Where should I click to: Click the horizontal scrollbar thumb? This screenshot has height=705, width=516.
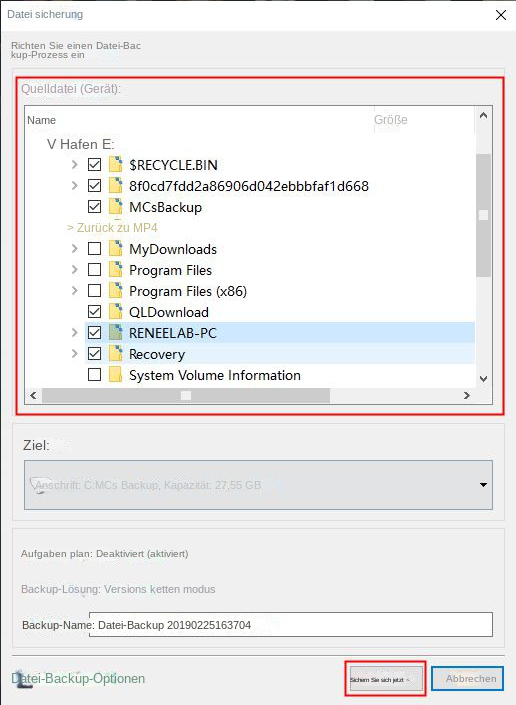pos(186,395)
